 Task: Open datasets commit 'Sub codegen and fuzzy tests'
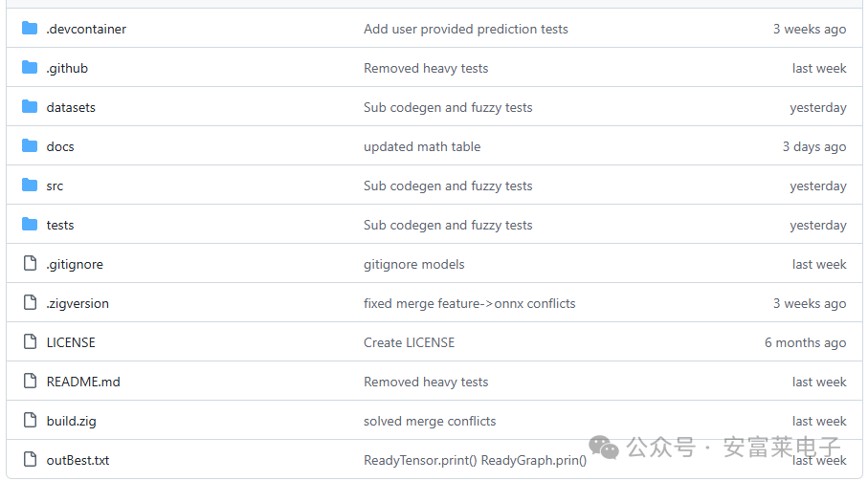[x=448, y=108]
